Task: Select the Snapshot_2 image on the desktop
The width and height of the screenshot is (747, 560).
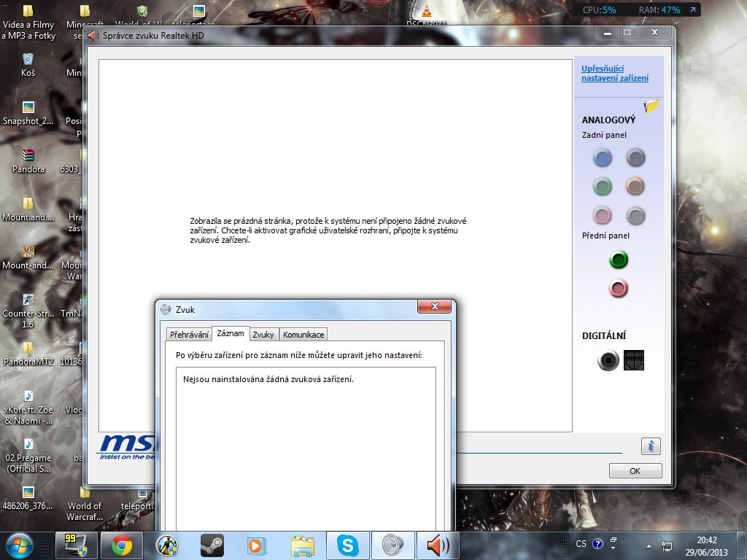Action: tap(28, 113)
